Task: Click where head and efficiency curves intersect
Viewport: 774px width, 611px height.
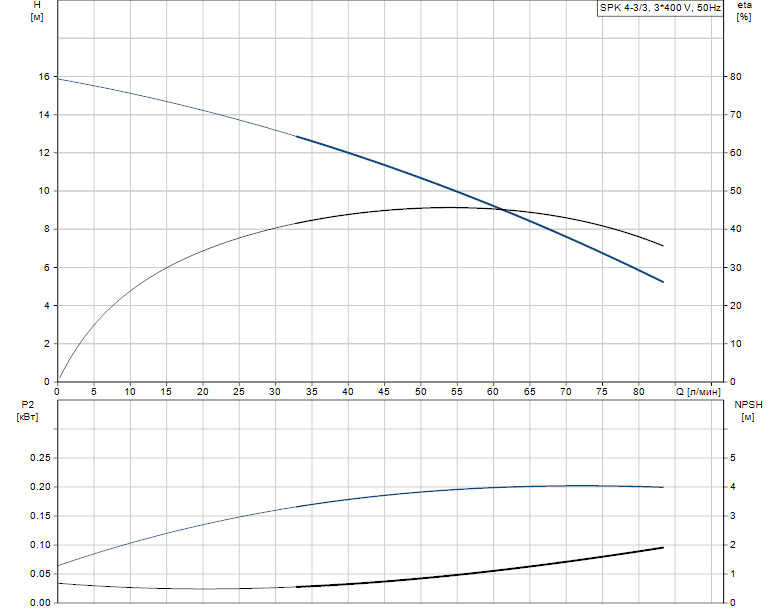Action: click(501, 209)
